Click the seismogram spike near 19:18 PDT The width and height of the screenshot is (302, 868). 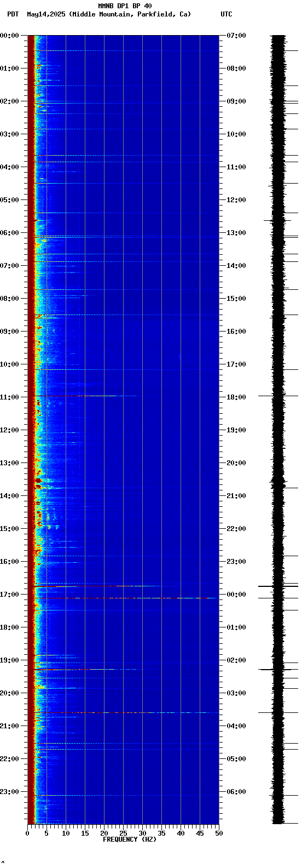278,670
